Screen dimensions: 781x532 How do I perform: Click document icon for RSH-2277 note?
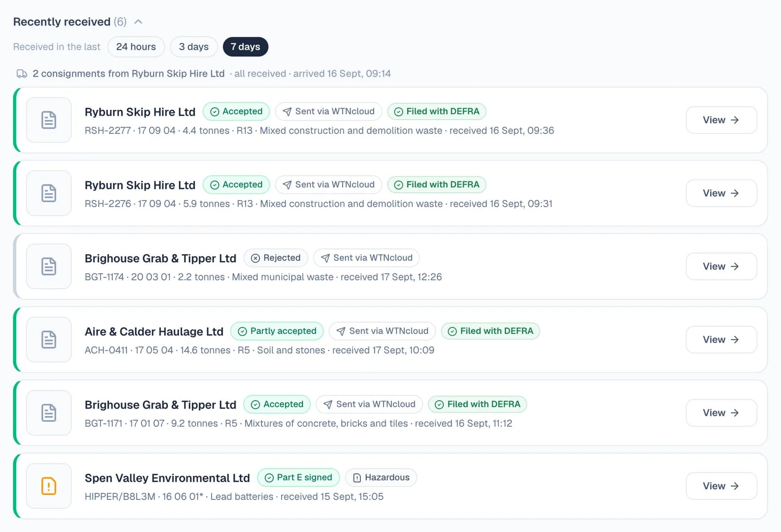pyautogui.click(x=49, y=120)
